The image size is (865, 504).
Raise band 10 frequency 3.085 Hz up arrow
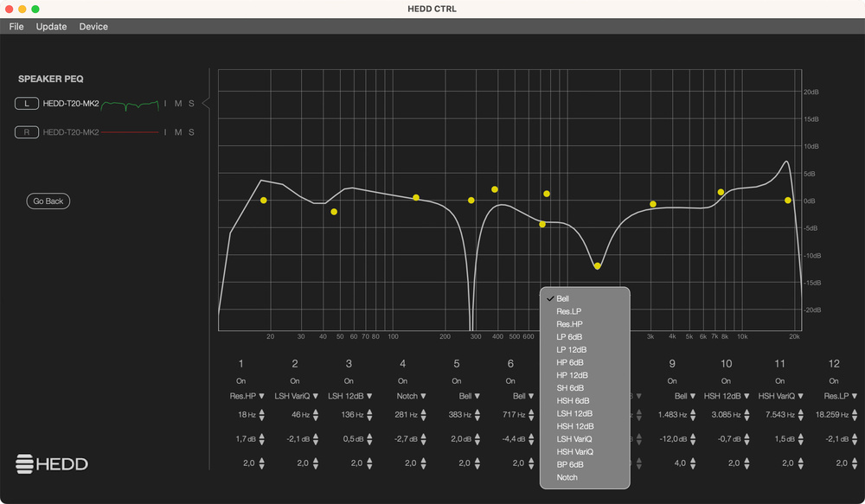[747, 411]
